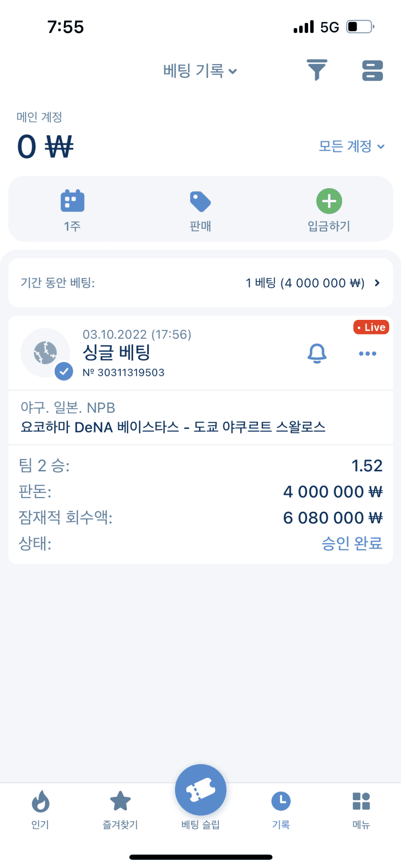401x868 pixels.
Task: Toggle the bet notification bell
Action: tap(317, 353)
